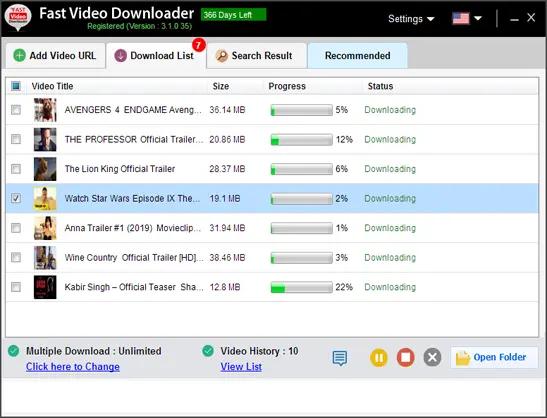The height and width of the screenshot is (418, 547).
Task: Click the green plus Add Video icon
Action: pyautogui.click(x=20, y=55)
